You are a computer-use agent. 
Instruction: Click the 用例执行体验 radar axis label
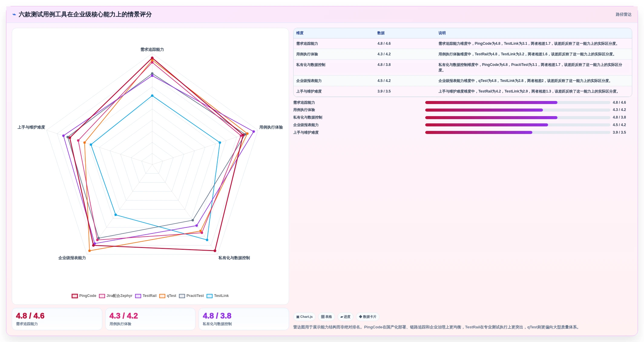click(271, 127)
